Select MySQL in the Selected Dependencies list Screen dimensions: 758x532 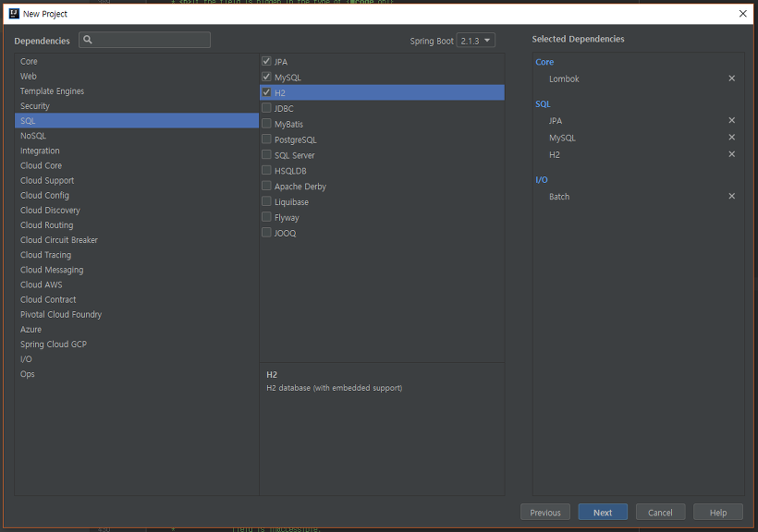(x=562, y=138)
